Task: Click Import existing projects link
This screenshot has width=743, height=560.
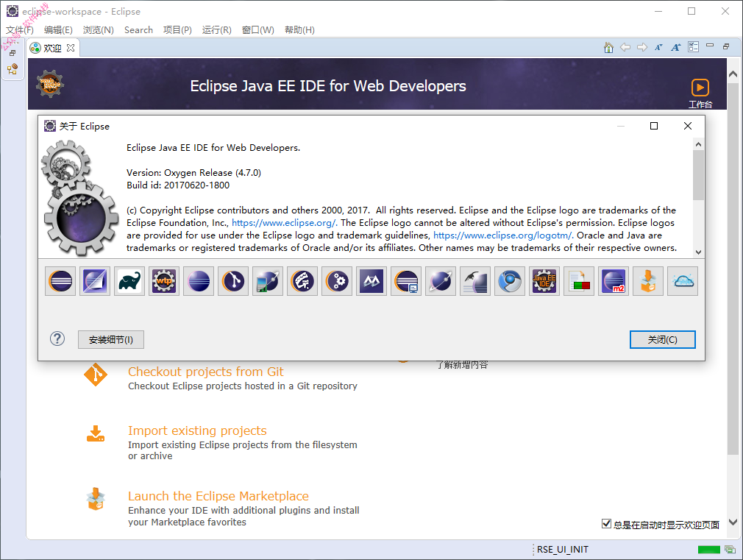Action: tap(197, 430)
